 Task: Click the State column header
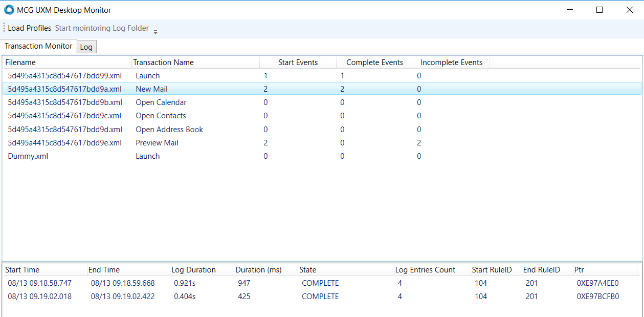pyautogui.click(x=308, y=270)
